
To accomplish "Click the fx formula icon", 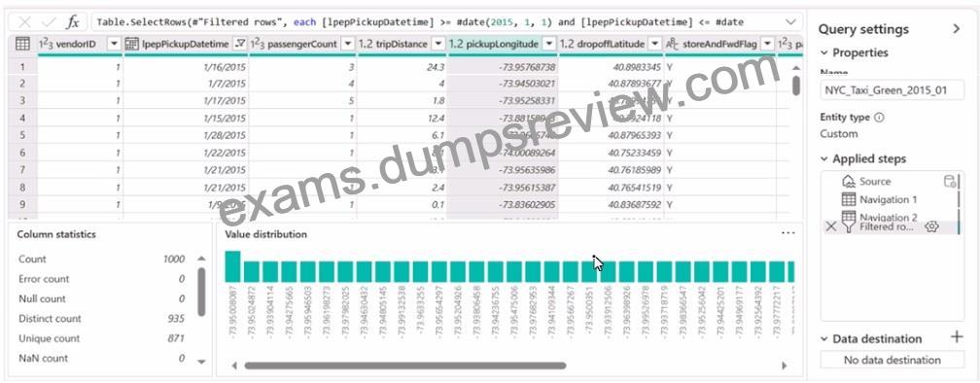I will pyautogui.click(x=73, y=21).
